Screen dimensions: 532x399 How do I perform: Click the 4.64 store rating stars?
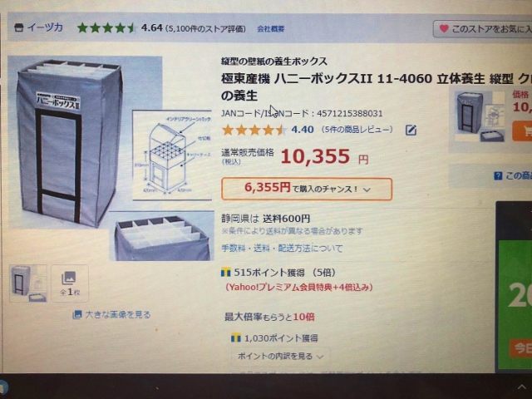pos(106,27)
